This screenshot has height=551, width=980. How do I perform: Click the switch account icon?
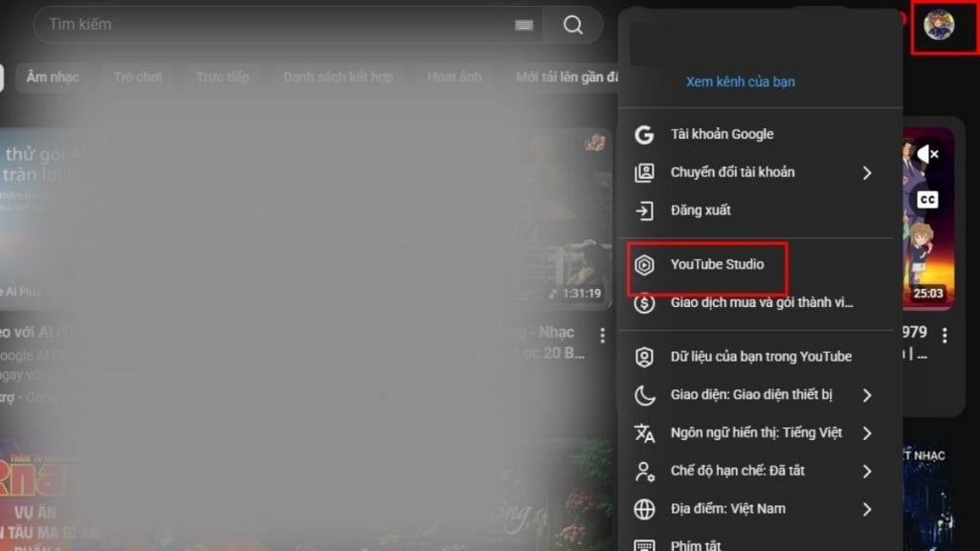pyautogui.click(x=644, y=172)
